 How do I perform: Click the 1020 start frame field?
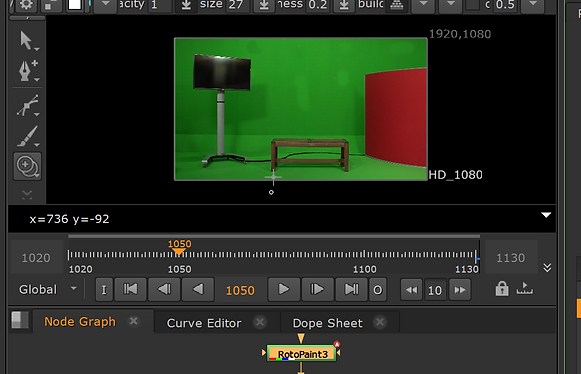coord(36,258)
